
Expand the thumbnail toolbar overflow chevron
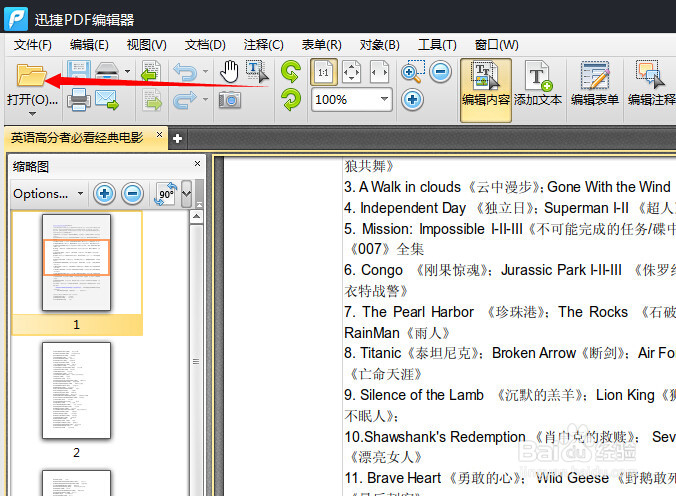coord(187,194)
